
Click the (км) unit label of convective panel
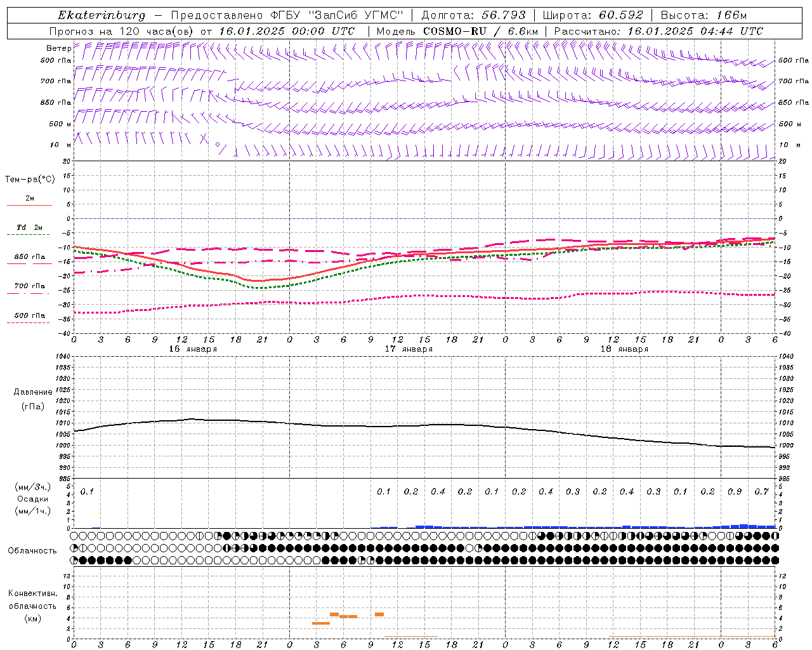pos(32,618)
